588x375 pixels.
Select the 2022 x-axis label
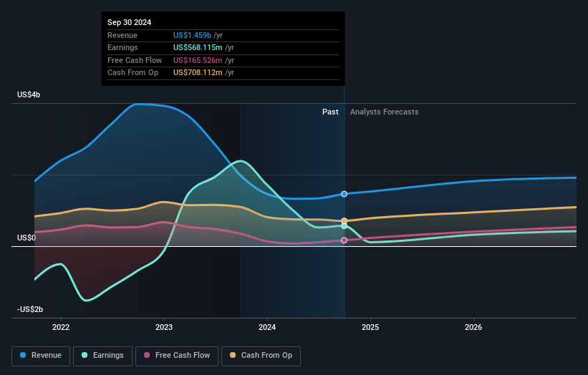[x=61, y=327]
